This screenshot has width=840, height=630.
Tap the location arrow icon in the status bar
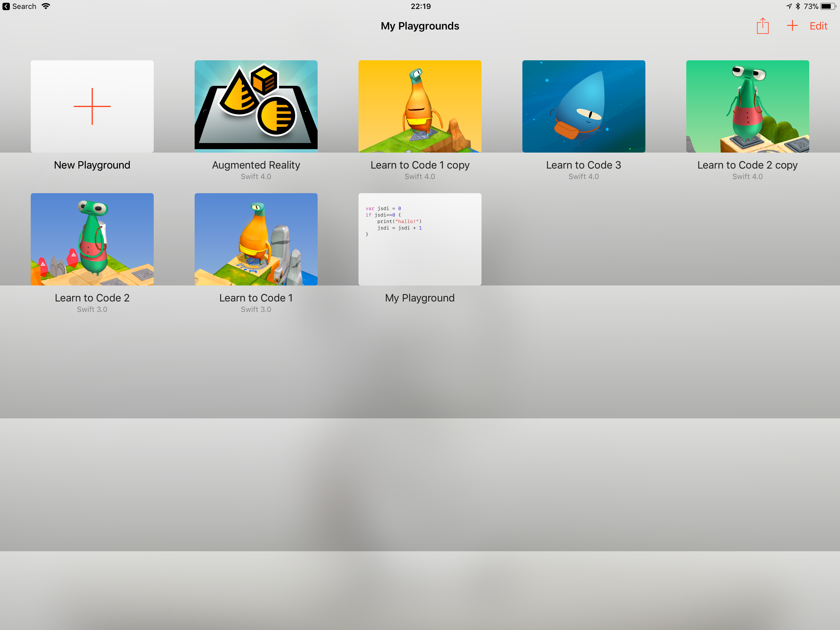[789, 6]
